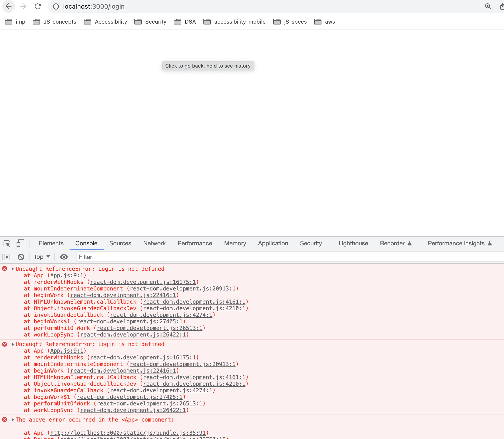The height and width of the screenshot is (439, 504).
Task: Reload the localhost login page
Action: [x=38, y=6]
